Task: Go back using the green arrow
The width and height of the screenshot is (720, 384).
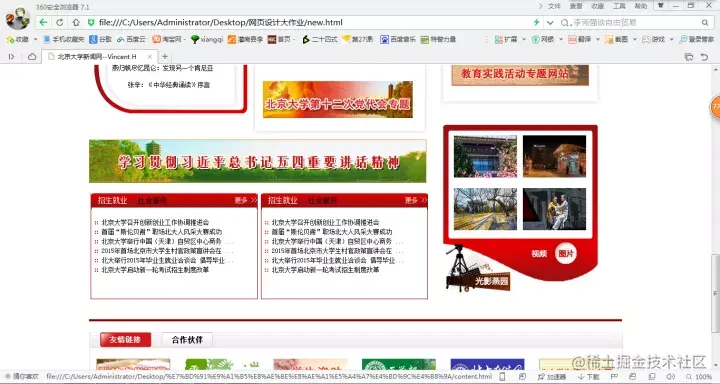Action: tap(43, 23)
